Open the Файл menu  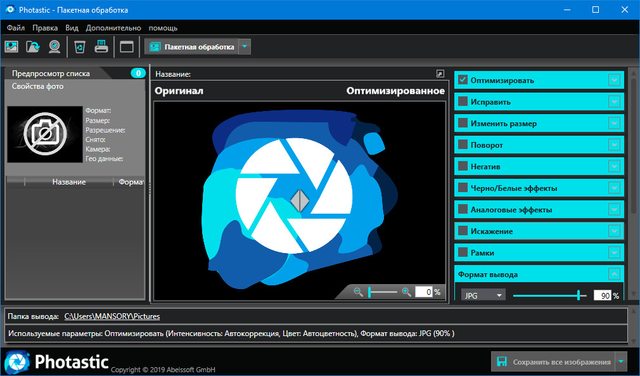pos(16,28)
